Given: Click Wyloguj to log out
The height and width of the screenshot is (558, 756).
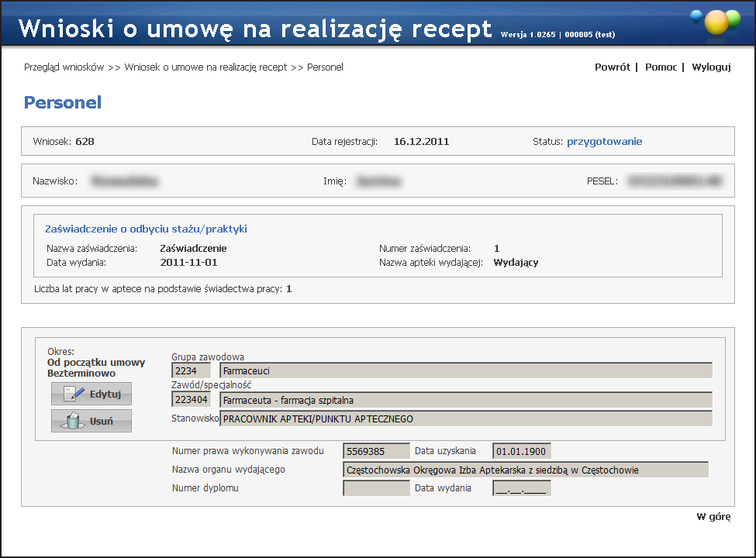Looking at the screenshot, I should (711, 67).
